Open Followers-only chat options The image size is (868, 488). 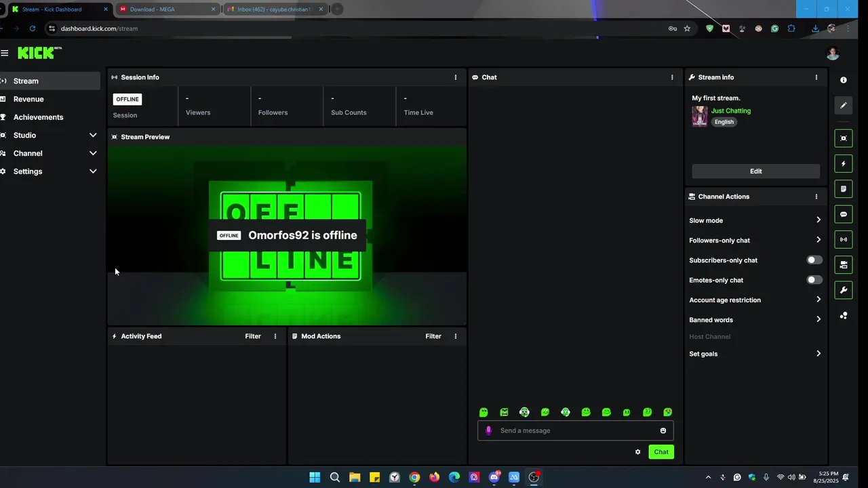(x=755, y=240)
